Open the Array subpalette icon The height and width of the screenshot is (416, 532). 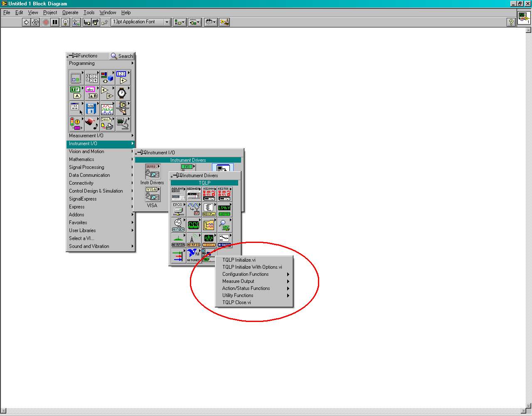coord(91,78)
